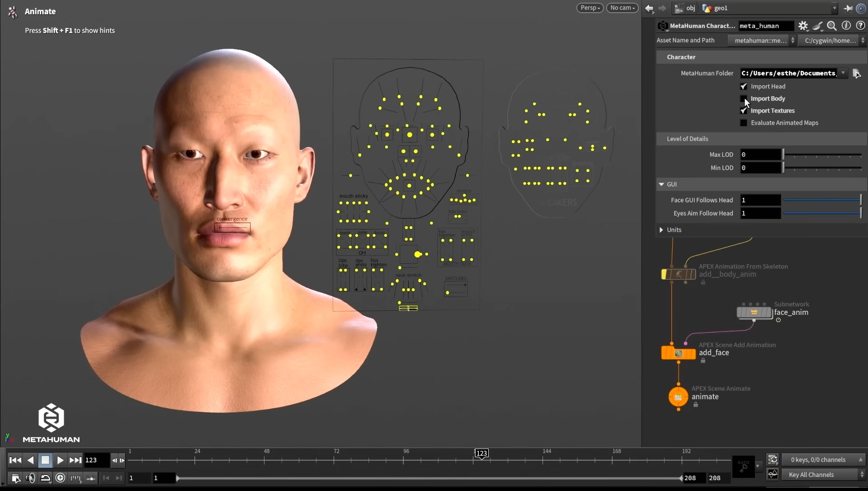
Task: Toggle the Import Body checkbox
Action: 744,98
